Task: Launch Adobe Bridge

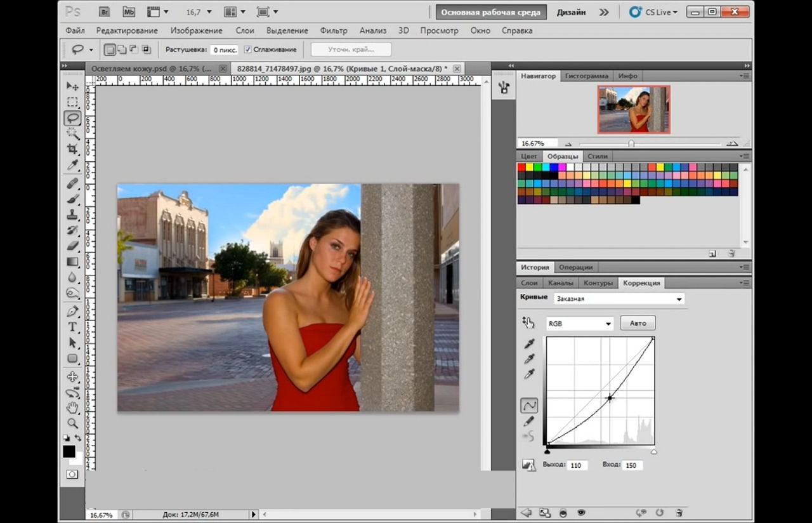Action: (x=105, y=11)
